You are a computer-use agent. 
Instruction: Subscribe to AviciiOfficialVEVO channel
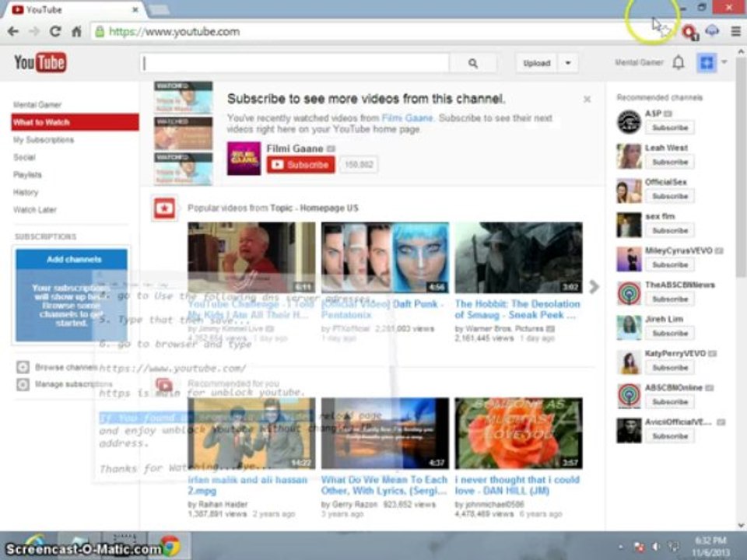click(670, 436)
